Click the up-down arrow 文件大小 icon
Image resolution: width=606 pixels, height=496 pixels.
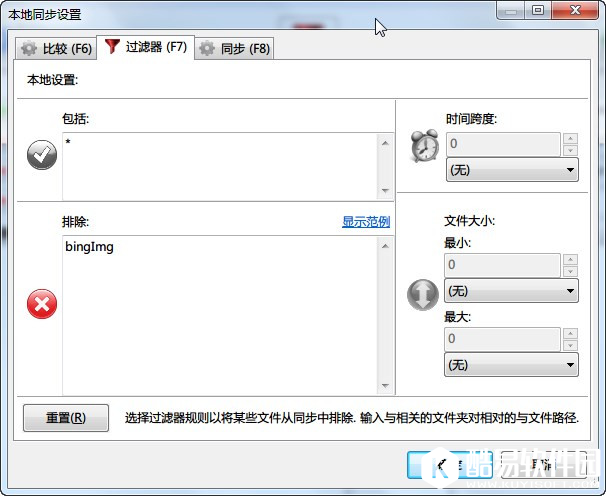pos(423,295)
